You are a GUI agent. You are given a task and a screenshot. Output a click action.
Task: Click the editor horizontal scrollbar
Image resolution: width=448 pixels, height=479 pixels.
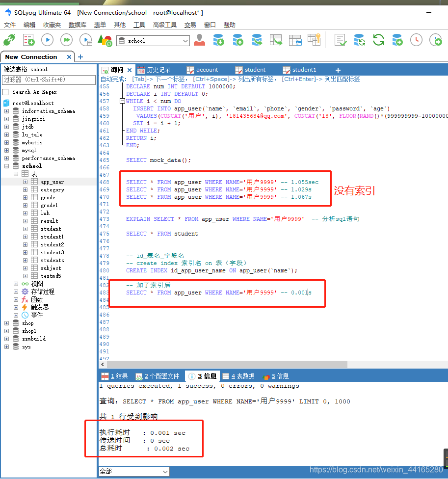(227, 365)
